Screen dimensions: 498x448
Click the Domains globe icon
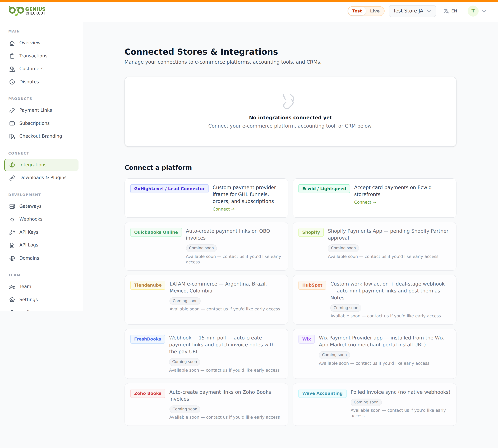tap(12, 258)
